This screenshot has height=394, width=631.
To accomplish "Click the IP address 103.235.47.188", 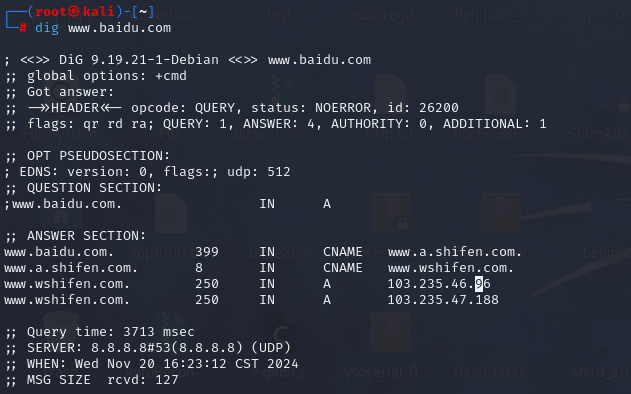I will pos(443,300).
